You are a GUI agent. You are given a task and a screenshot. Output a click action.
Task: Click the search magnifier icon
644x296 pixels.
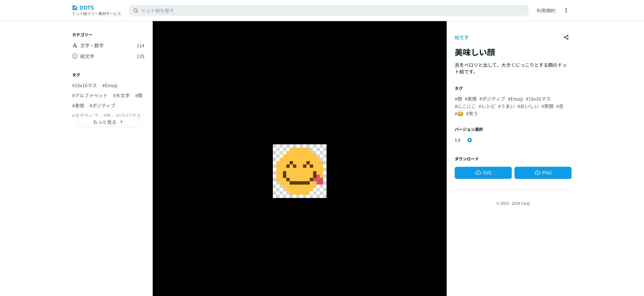tap(136, 10)
